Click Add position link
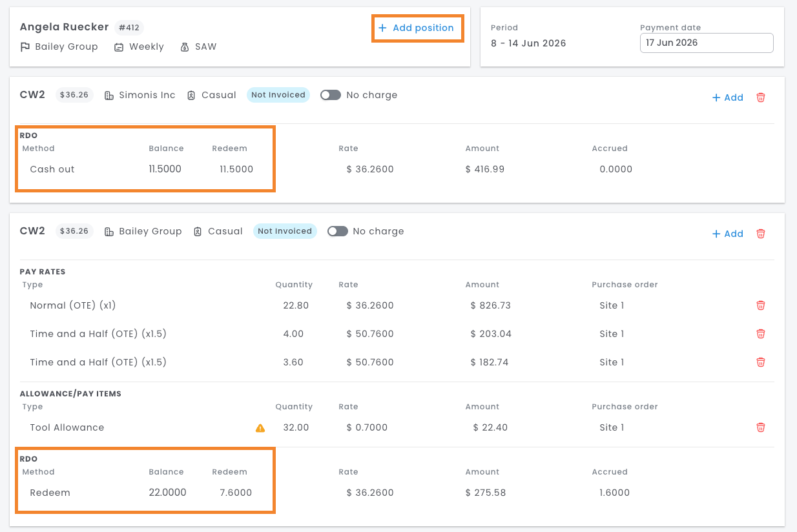The image size is (797, 532). 417,28
